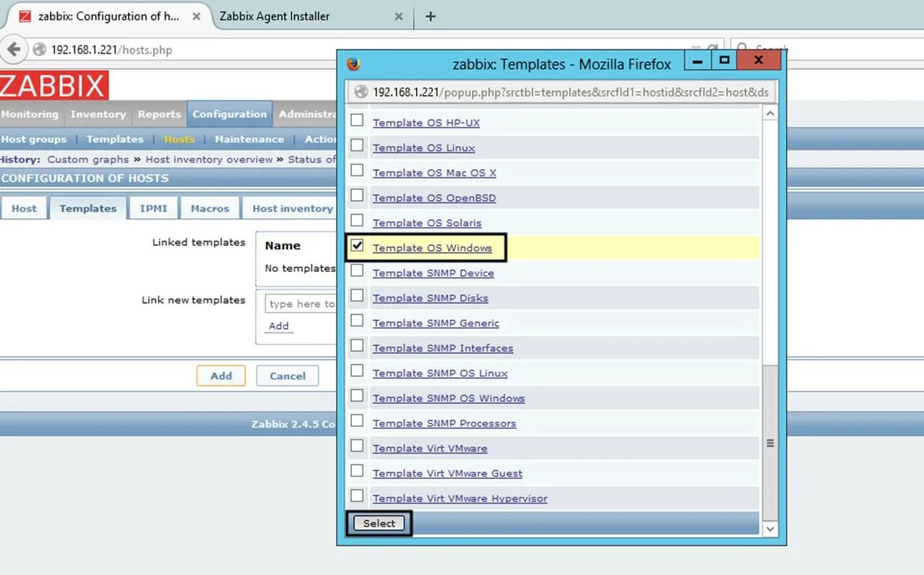This screenshot has width=924, height=575.
Task: Click the Cancel button
Action: point(288,376)
